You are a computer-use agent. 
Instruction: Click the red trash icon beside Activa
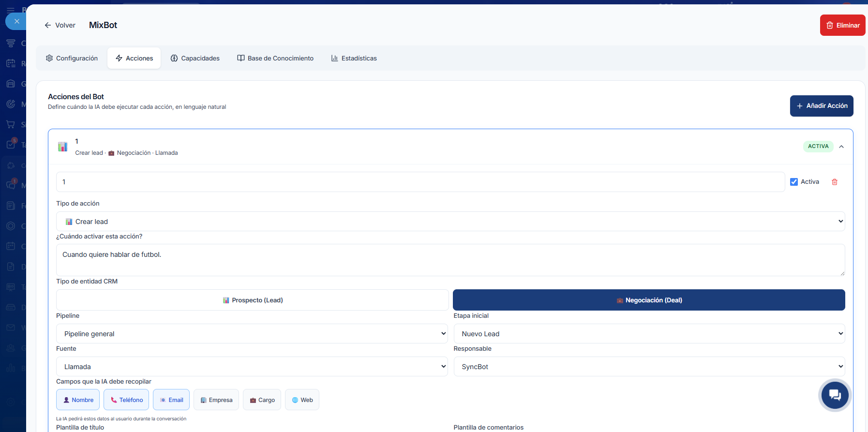coord(834,182)
